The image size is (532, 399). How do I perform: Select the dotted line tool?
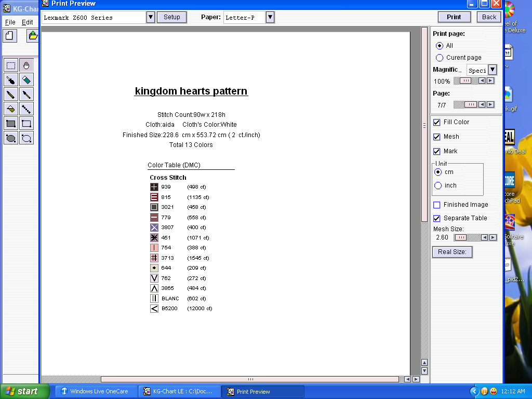tap(26, 109)
